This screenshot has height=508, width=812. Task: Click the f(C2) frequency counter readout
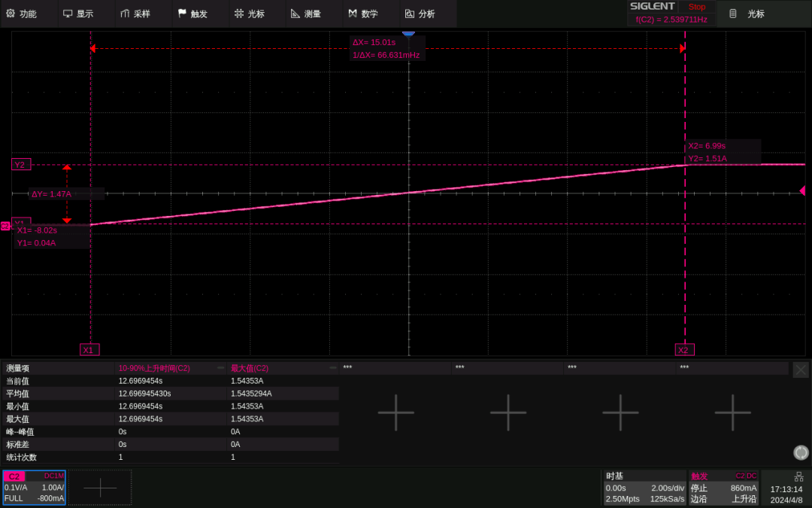click(671, 20)
